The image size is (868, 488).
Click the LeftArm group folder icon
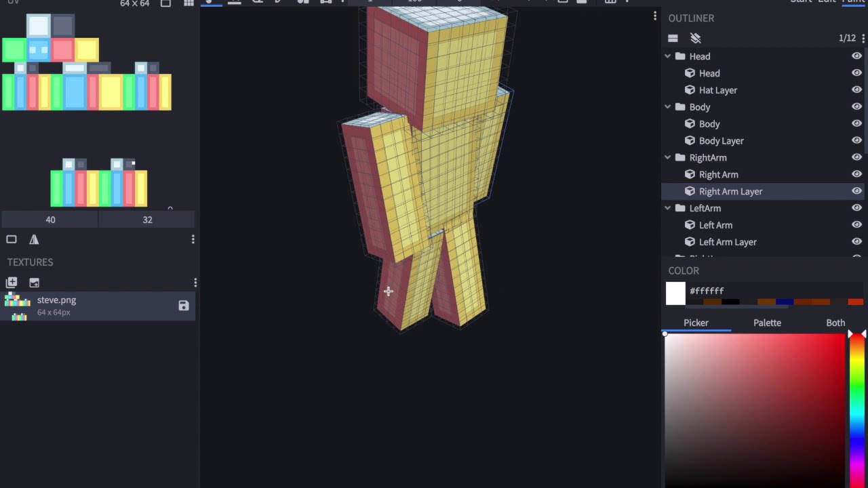point(680,208)
